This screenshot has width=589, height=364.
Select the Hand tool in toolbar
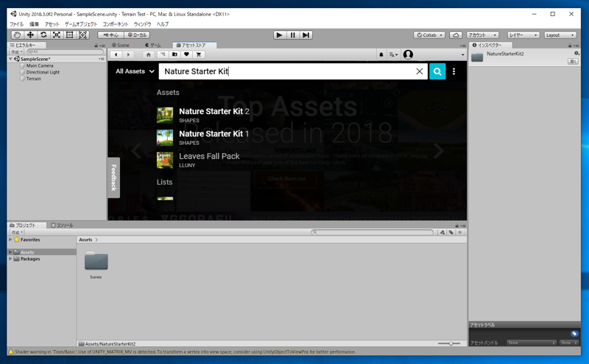click(17, 35)
